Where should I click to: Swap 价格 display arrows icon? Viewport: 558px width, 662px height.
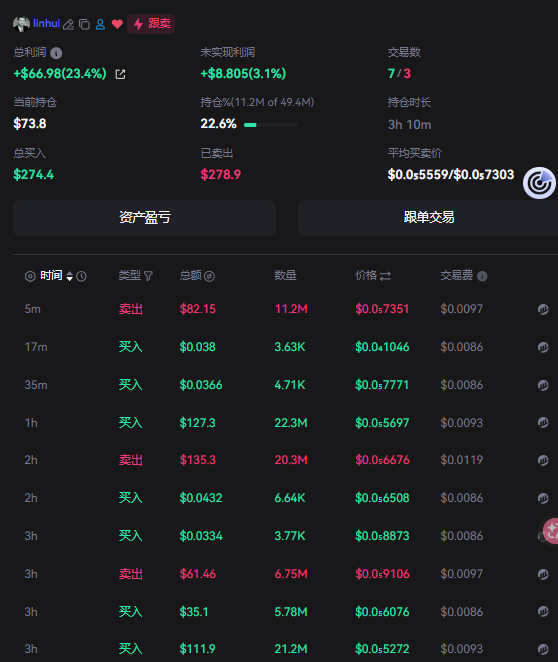(385, 276)
